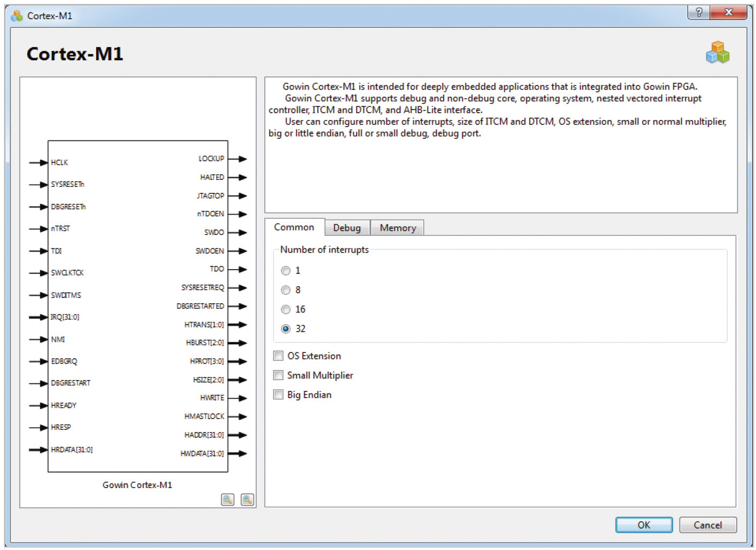Open the Debug tab

click(347, 228)
